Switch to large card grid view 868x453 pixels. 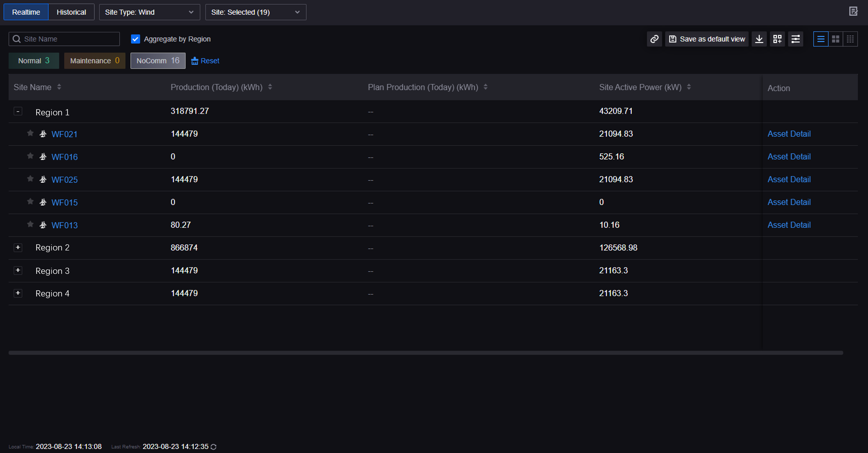[x=835, y=39]
